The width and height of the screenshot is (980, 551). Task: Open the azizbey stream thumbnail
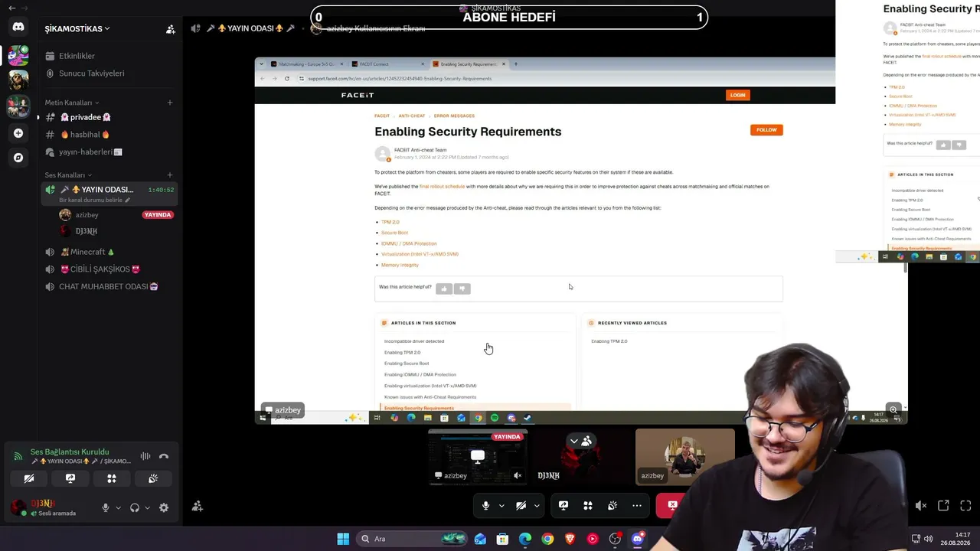(x=478, y=457)
